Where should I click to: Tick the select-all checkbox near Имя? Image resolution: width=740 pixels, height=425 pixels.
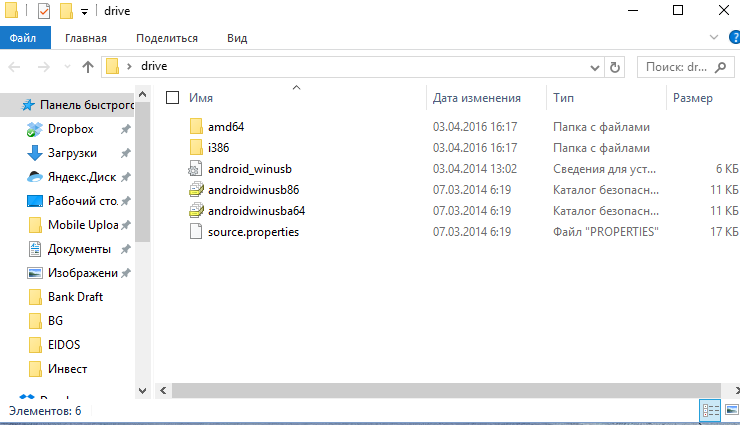coord(172,98)
